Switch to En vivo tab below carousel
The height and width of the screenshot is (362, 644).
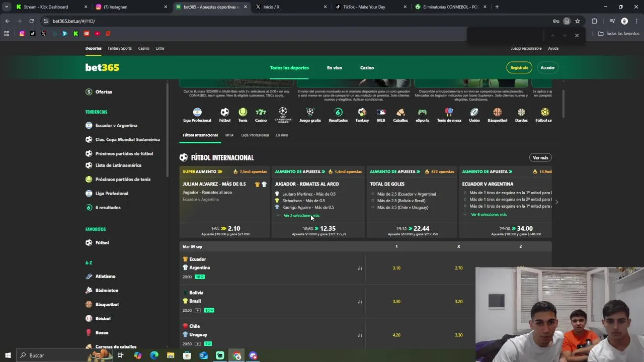[282, 135]
